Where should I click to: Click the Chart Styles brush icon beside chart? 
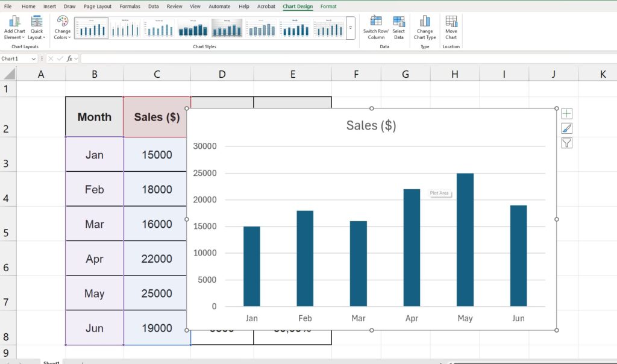click(x=566, y=128)
